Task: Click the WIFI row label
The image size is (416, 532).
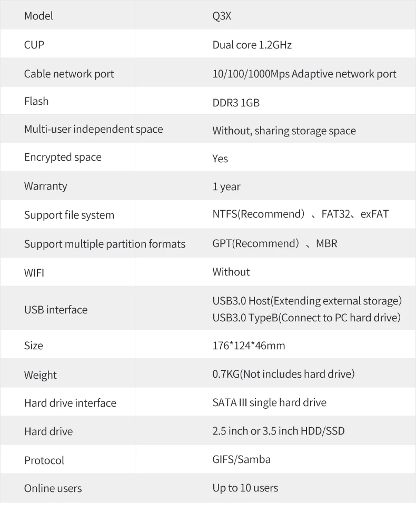Action: point(34,273)
